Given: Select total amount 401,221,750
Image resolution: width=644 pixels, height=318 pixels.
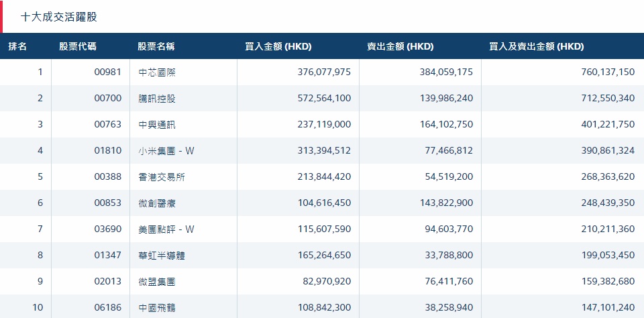Looking at the screenshot, I should point(608,124).
